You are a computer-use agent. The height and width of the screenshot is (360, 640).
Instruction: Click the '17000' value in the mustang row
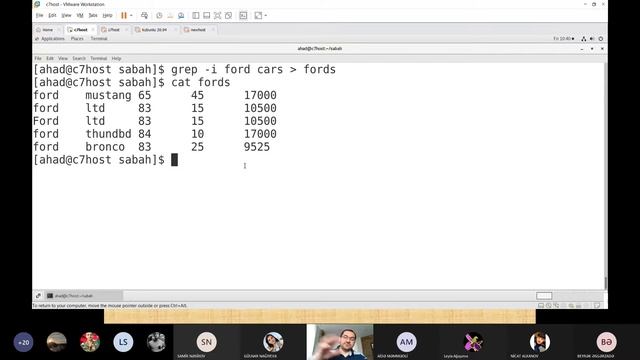tap(260, 95)
